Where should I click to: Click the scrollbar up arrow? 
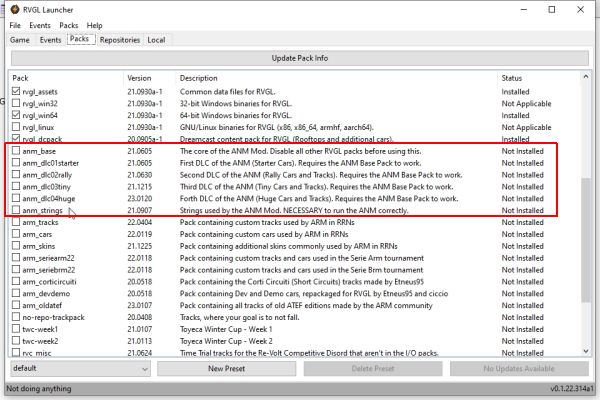(585, 77)
